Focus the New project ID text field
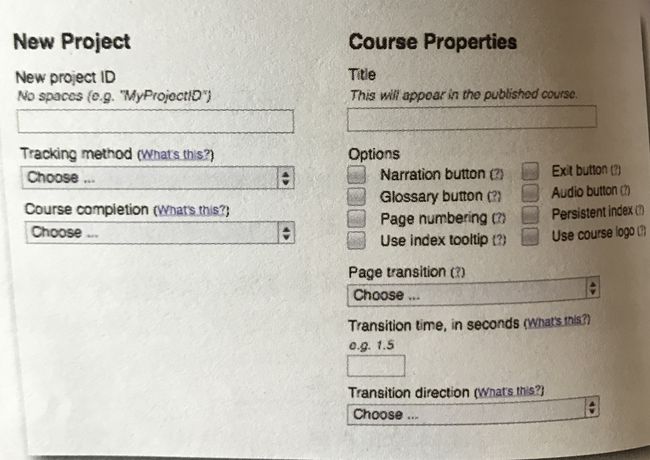 point(155,121)
